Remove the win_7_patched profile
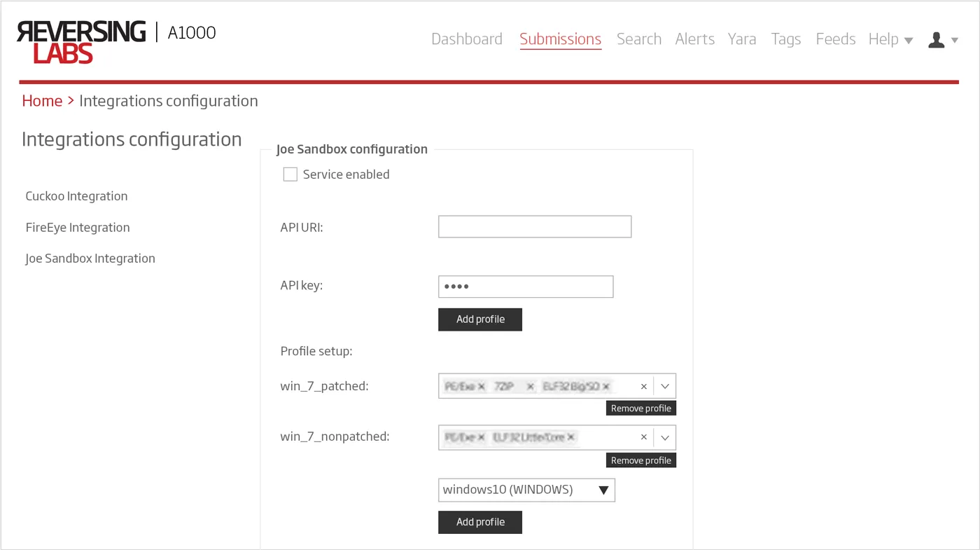The width and height of the screenshot is (980, 550). (x=640, y=408)
